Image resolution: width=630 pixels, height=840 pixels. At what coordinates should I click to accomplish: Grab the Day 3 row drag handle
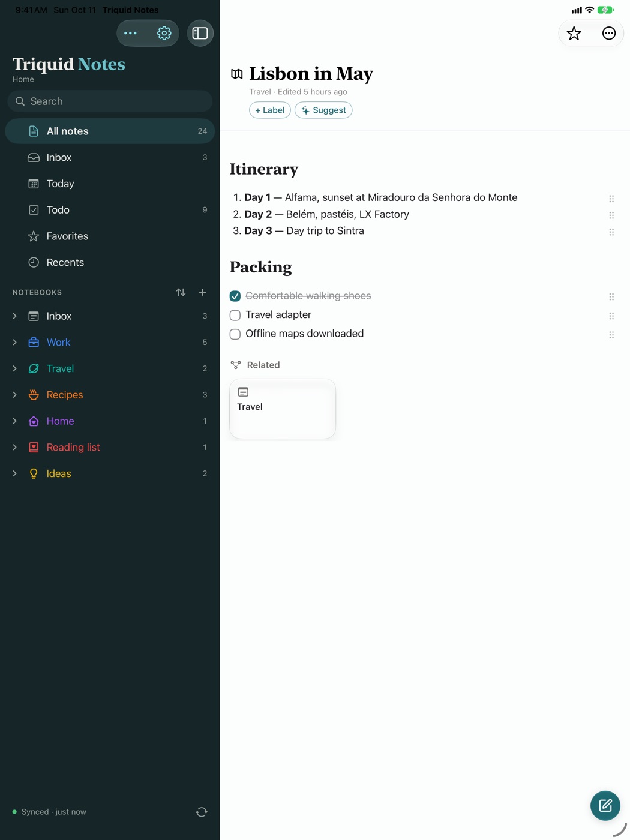pos(611,232)
